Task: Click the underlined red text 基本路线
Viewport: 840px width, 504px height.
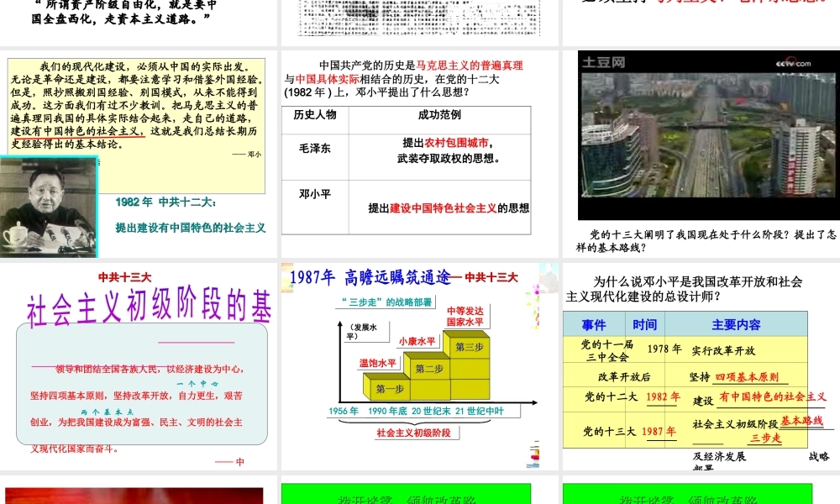Action: click(x=801, y=421)
